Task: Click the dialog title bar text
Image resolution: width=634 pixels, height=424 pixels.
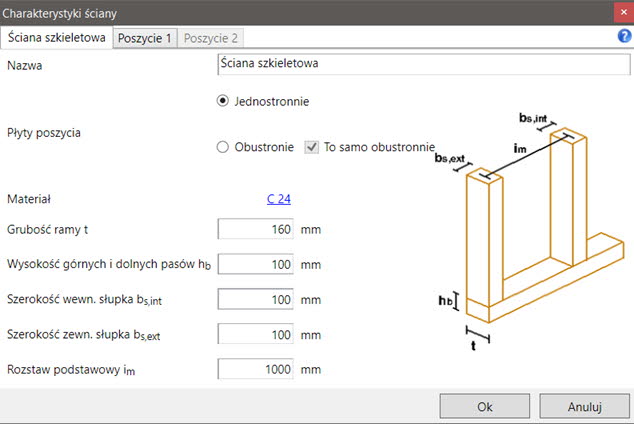Action: click(x=63, y=11)
